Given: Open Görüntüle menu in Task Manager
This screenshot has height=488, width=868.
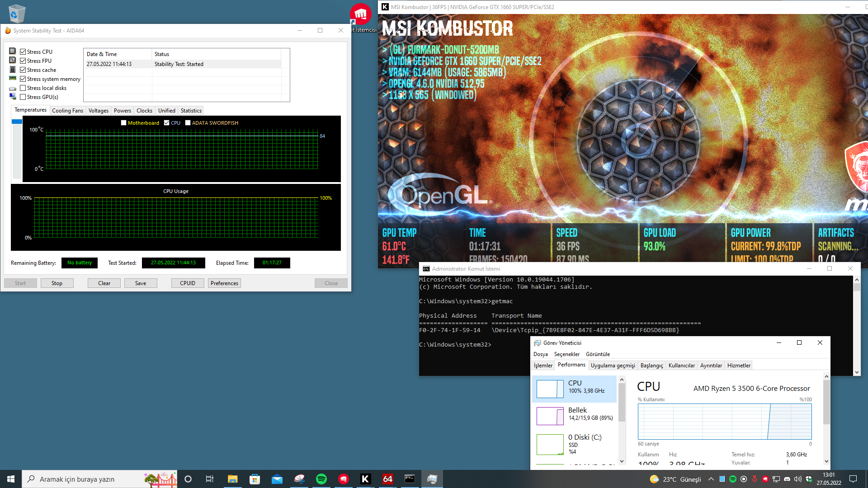Looking at the screenshot, I should pyautogui.click(x=598, y=354).
